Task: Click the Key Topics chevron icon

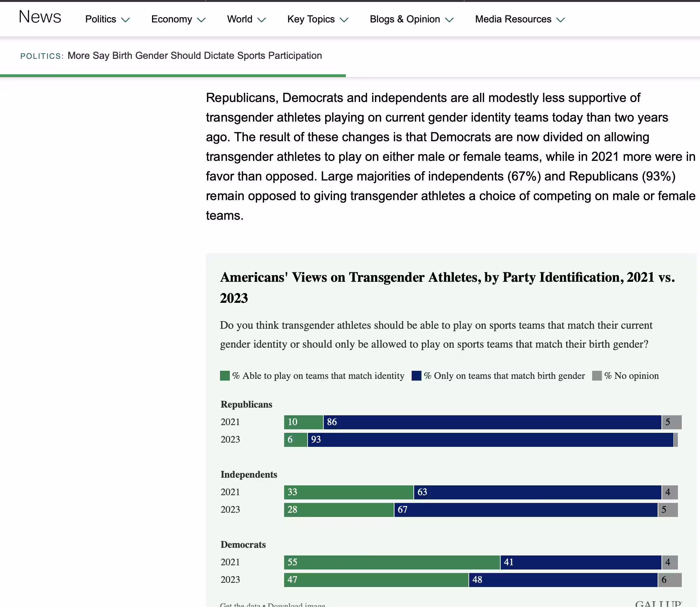Action: coord(344,20)
